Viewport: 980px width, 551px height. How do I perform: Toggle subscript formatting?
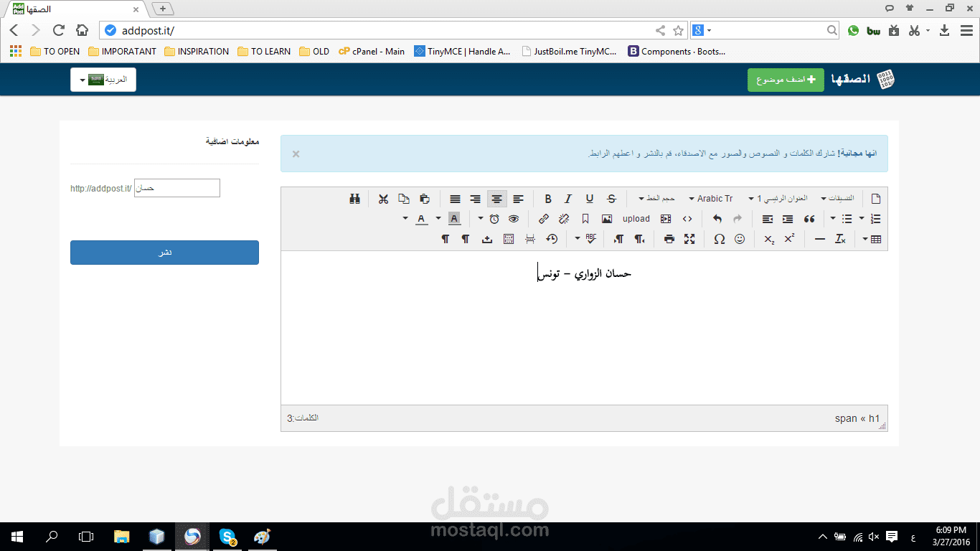pyautogui.click(x=769, y=239)
